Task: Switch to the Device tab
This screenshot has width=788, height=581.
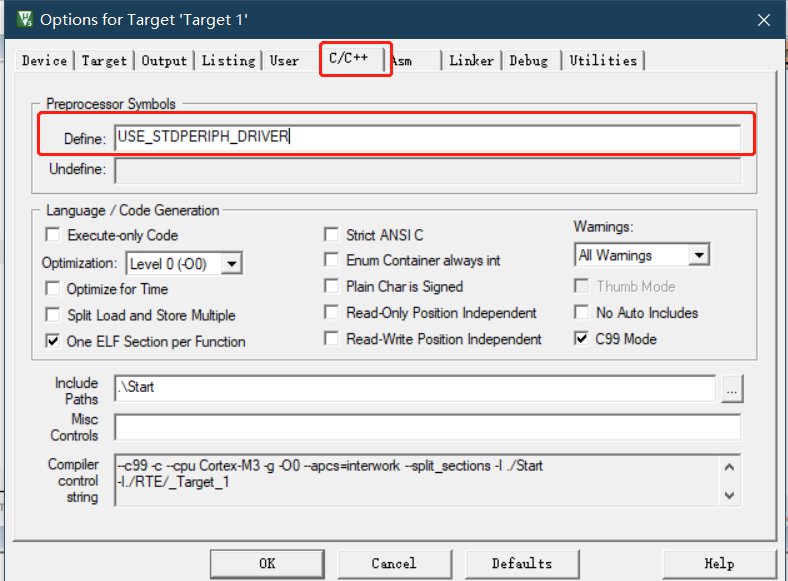Action: click(x=44, y=61)
